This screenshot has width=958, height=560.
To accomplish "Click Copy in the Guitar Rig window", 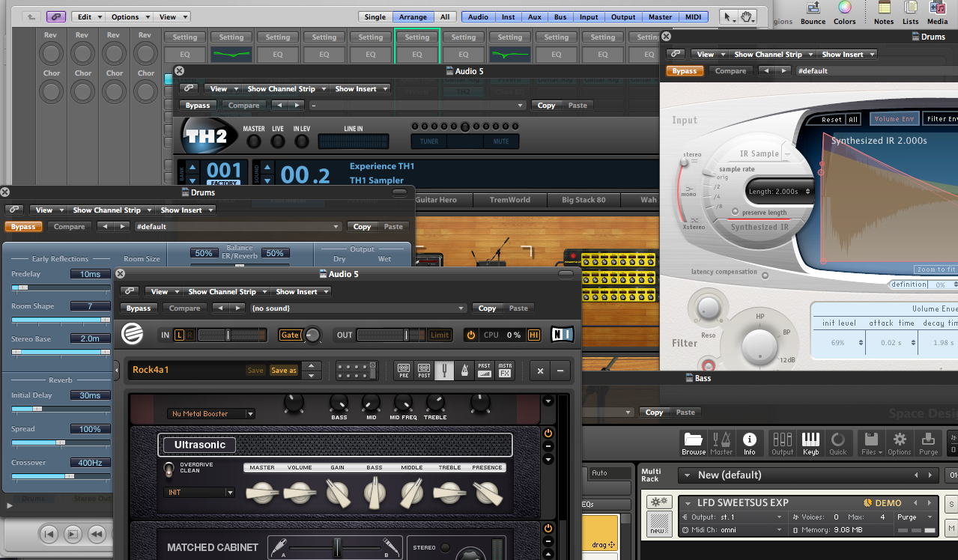I will coord(488,308).
